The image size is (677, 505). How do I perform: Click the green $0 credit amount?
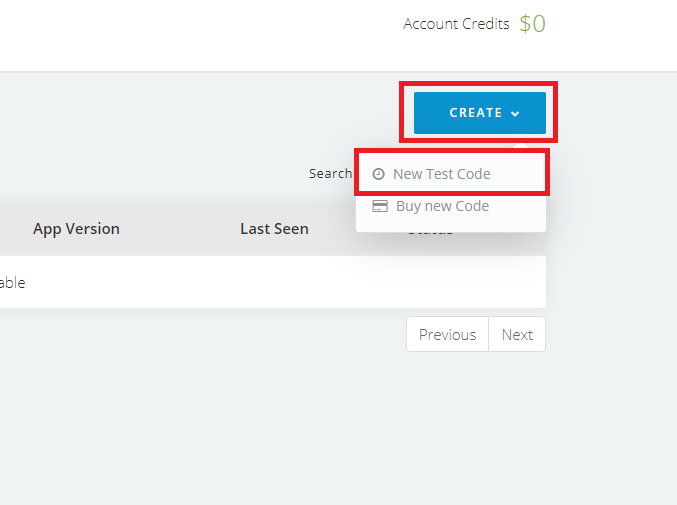tap(532, 24)
